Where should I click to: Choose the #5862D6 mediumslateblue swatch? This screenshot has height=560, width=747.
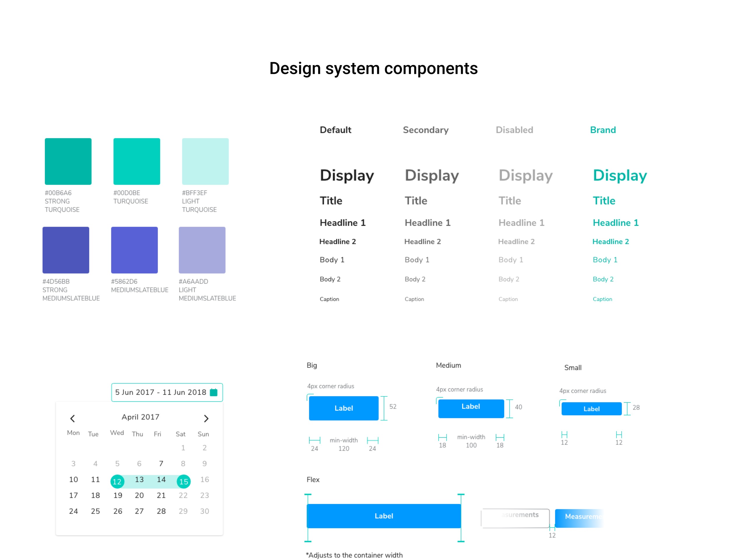click(135, 250)
